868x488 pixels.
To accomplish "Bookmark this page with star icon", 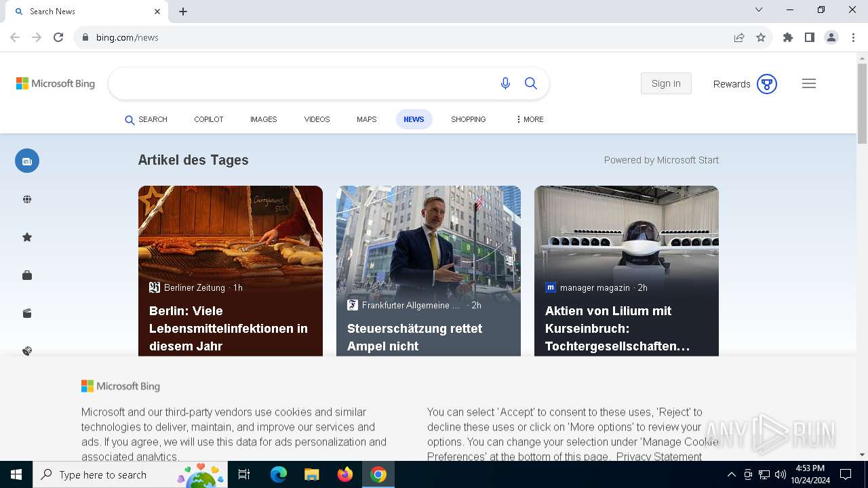I will click(761, 37).
